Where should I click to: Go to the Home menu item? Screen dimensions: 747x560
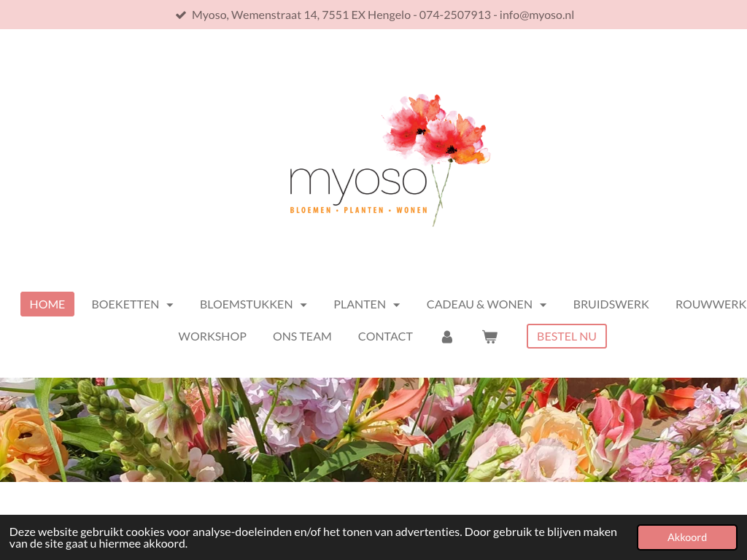[x=47, y=304]
